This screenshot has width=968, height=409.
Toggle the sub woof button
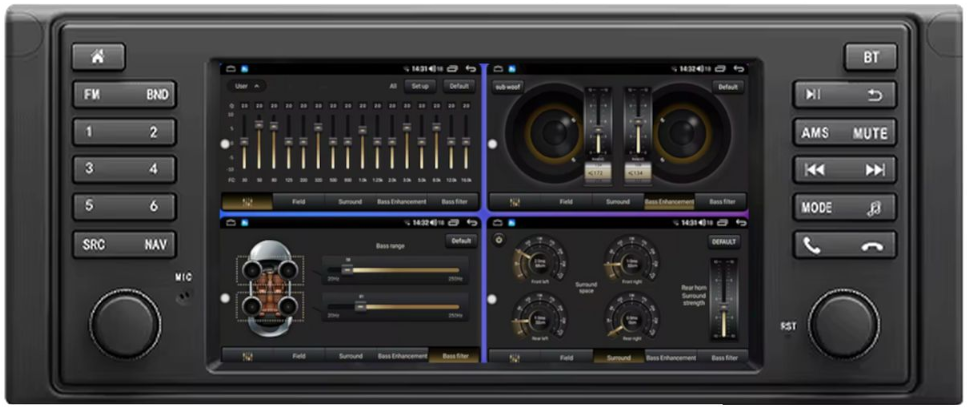pos(508,87)
